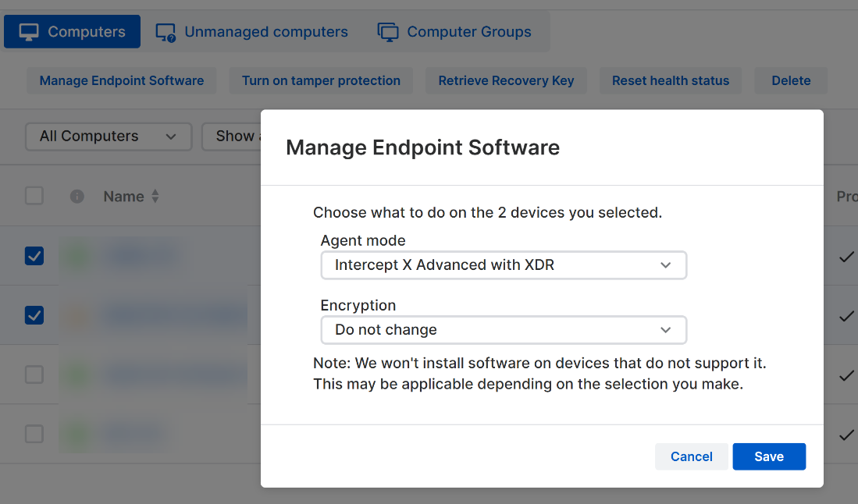The height and width of the screenshot is (504, 858).
Task: Click Manage Endpoint Software button
Action: 122,80
